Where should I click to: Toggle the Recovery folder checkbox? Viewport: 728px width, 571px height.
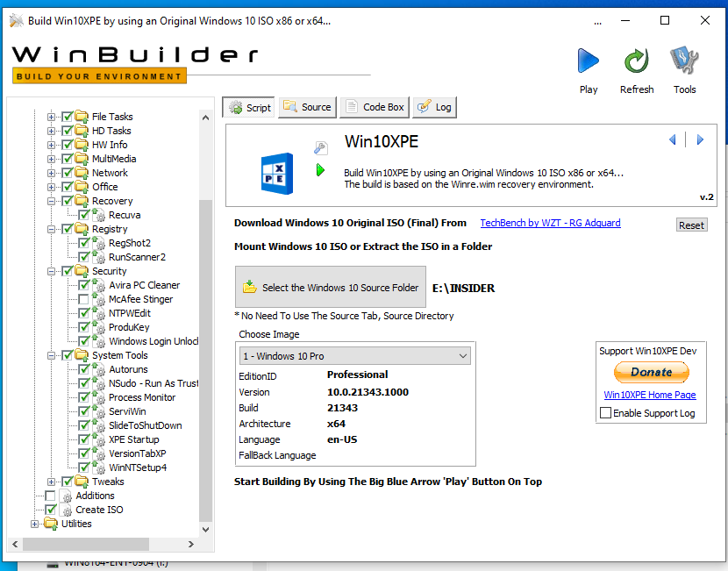point(68,201)
